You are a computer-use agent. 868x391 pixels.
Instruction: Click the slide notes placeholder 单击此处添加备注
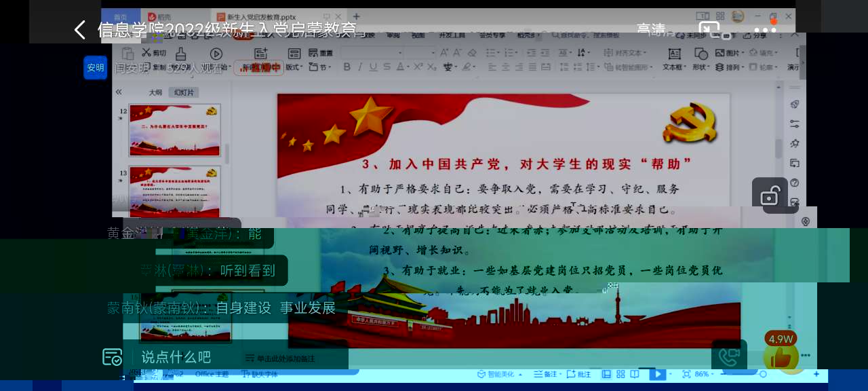279,358
